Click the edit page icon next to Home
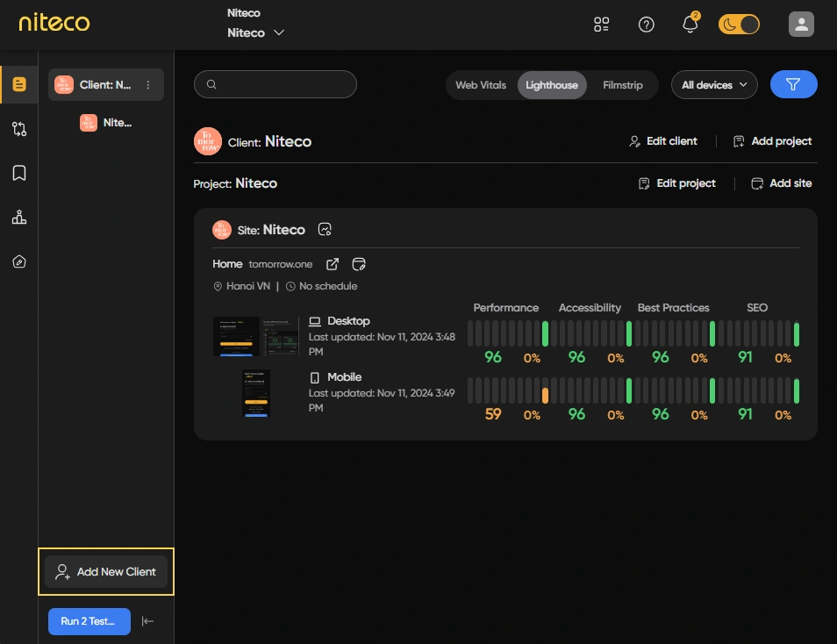Image resolution: width=837 pixels, height=644 pixels. coord(359,264)
